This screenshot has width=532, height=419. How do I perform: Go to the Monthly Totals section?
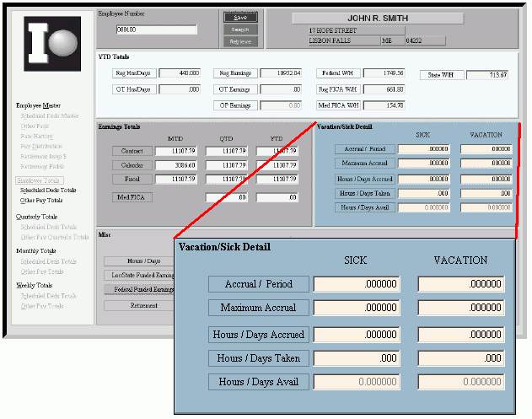[x=36, y=251]
